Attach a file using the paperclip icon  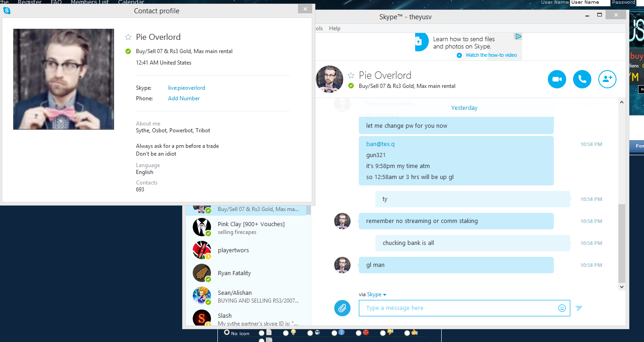[342, 308]
